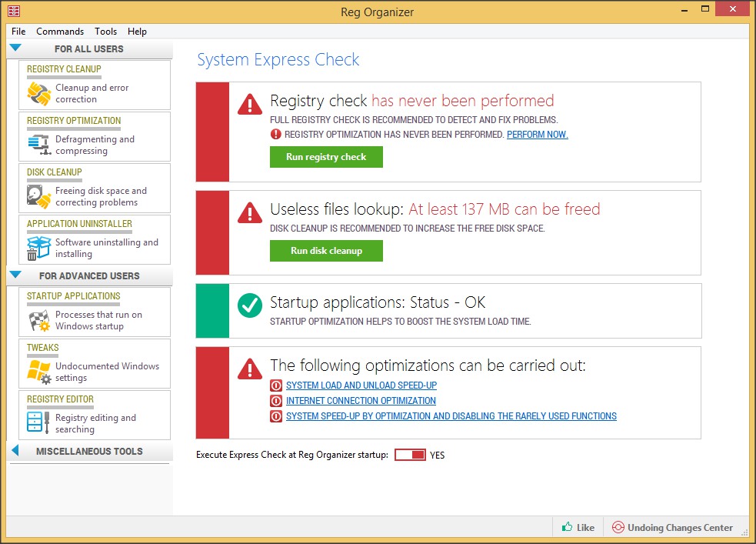The height and width of the screenshot is (544, 756).
Task: Click the For All Users section header label
Action: tap(89, 49)
